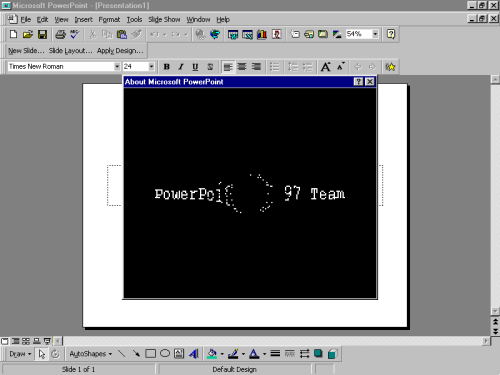The width and height of the screenshot is (500, 375).
Task: Open the Times New Roman font dropdown
Action: 117,67
